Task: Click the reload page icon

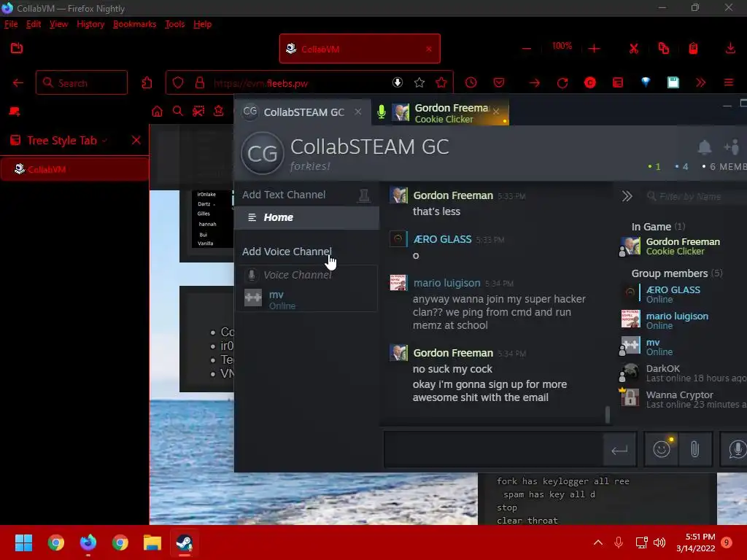Action: pos(562,83)
